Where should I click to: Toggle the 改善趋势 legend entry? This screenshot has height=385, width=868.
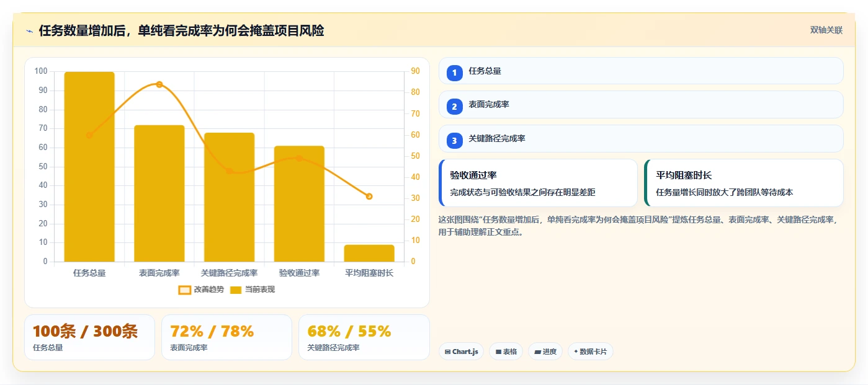tap(201, 290)
